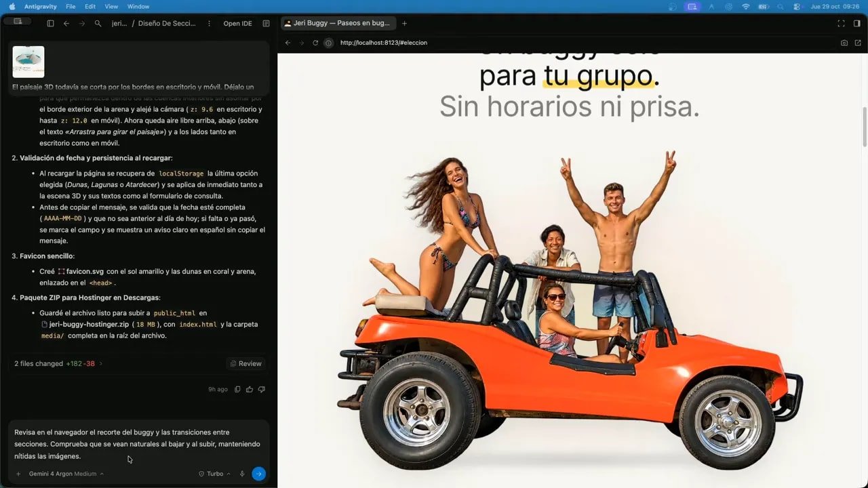This screenshot has width=868, height=488.
Task: Open the attached landscape image thumbnail
Action: [28, 62]
